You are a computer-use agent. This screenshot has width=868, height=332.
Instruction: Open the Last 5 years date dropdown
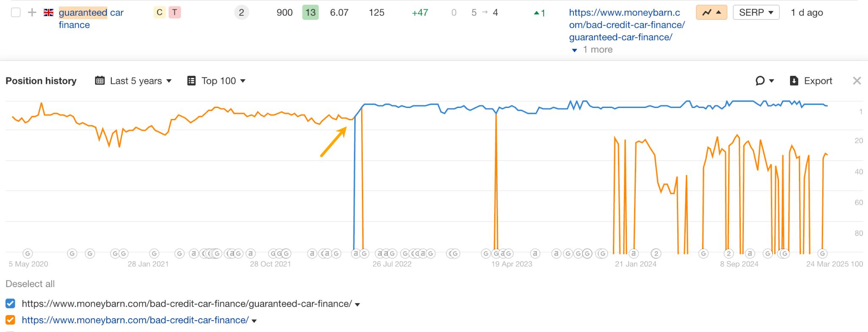pos(134,81)
